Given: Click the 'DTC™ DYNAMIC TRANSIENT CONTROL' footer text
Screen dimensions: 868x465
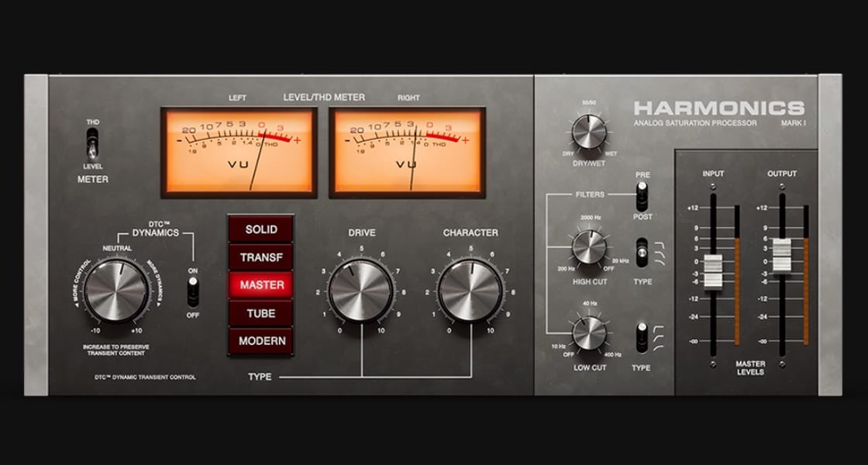Looking at the screenshot, I should pyautogui.click(x=145, y=377).
